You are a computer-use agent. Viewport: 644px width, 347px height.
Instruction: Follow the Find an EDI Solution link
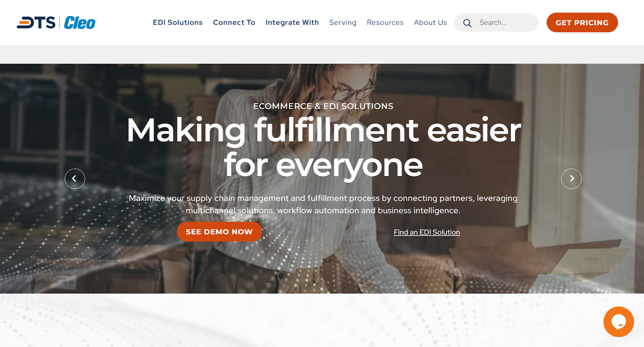[427, 232]
